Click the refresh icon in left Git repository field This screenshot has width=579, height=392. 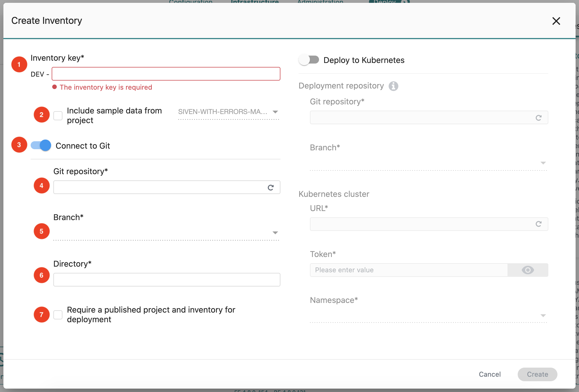coord(270,187)
